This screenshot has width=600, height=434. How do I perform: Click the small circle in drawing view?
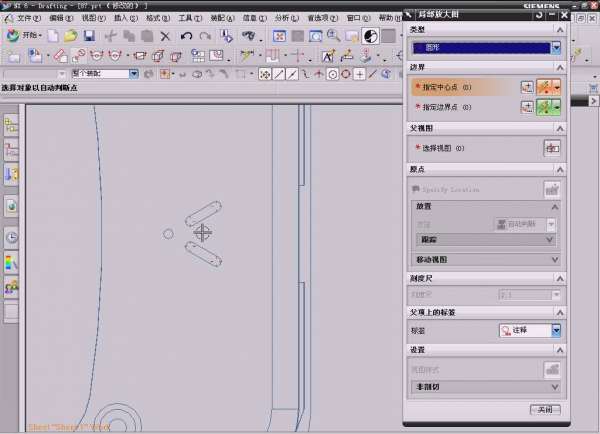pos(168,234)
